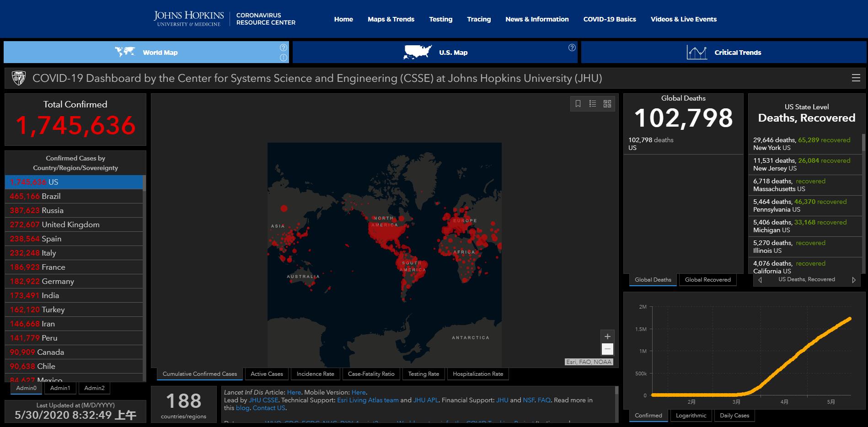The height and width of the screenshot is (427, 868).
Task: Select the Critical Trends tab
Action: (x=723, y=53)
